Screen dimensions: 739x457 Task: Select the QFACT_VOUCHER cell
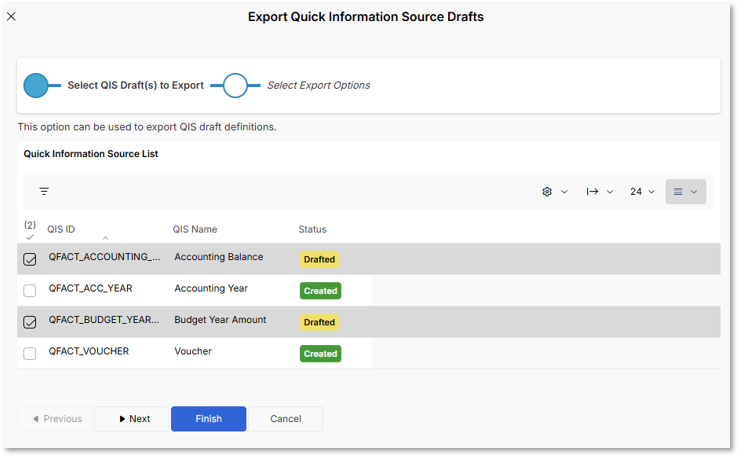click(89, 351)
